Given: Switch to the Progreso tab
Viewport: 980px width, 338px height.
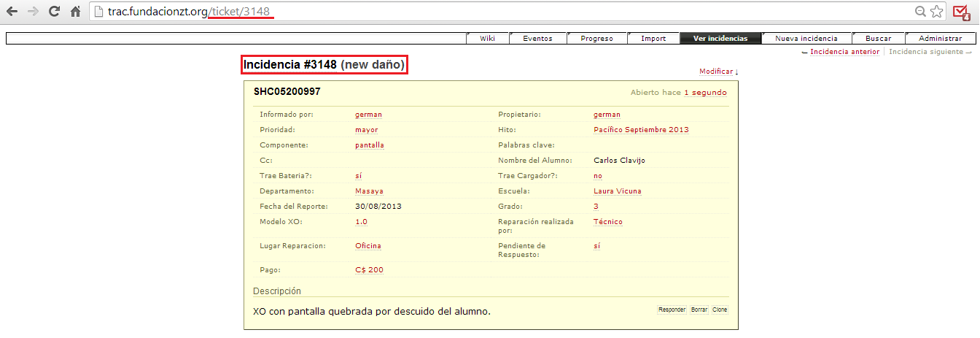Looking at the screenshot, I should click(x=596, y=39).
